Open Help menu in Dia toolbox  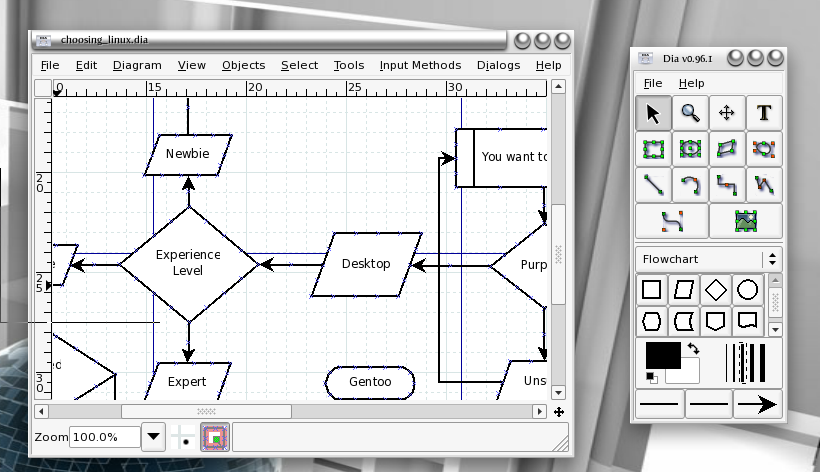pos(691,83)
